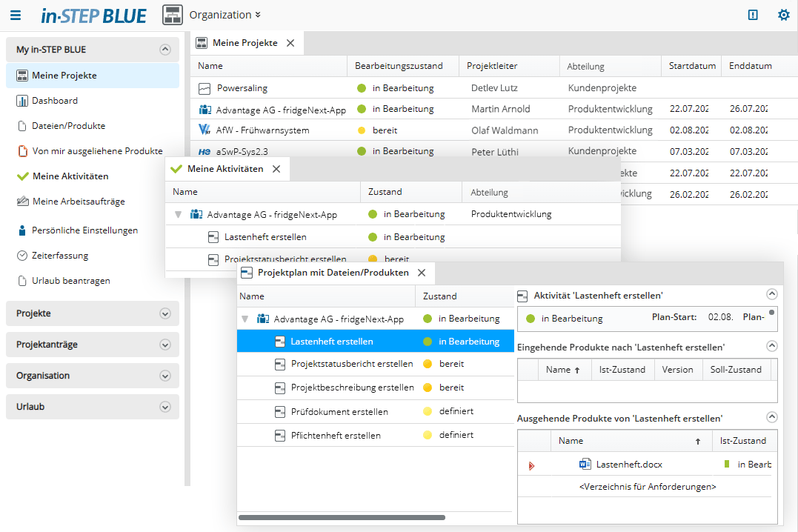
Task: Activate the Meine Aktivitäten tab
Action: click(x=225, y=169)
